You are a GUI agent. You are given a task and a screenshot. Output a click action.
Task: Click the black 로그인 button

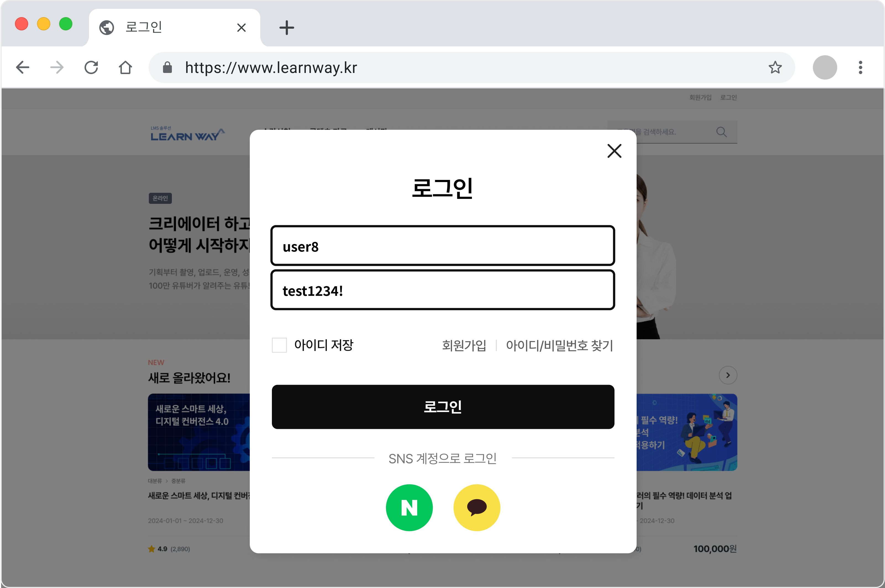click(x=443, y=407)
